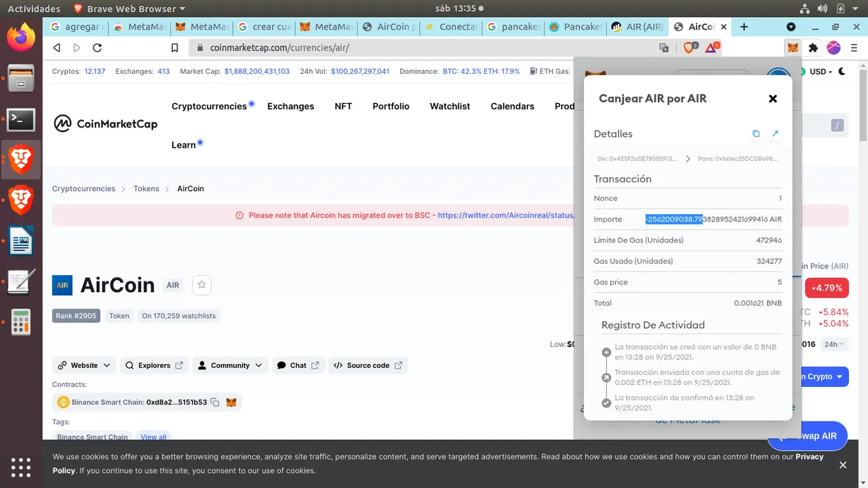The height and width of the screenshot is (488, 868).
Task: Open Brave browser menu hamburger icon
Action: 853,48
